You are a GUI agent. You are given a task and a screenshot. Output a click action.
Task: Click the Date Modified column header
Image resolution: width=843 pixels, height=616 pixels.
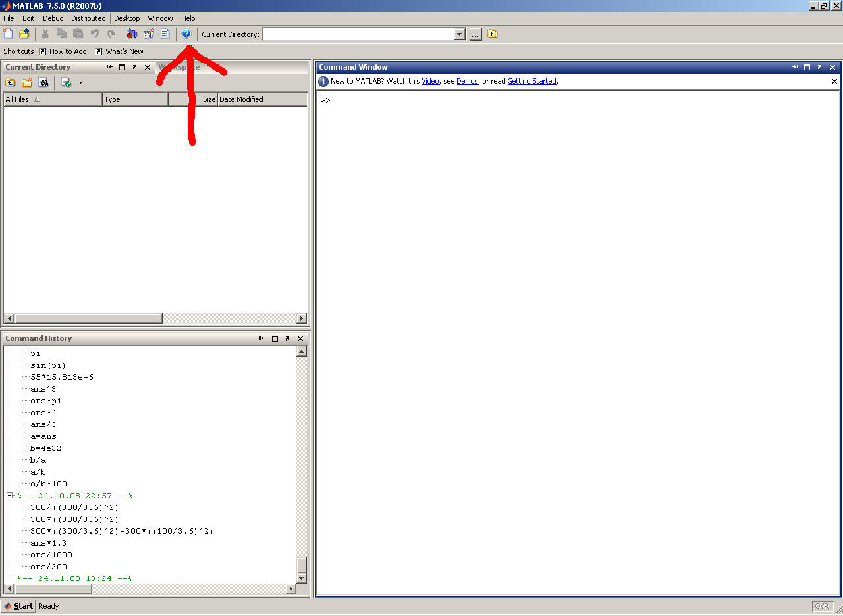(262, 99)
